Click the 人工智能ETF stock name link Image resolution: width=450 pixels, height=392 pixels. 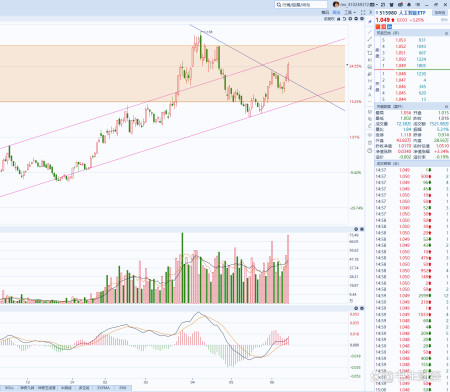click(x=412, y=13)
